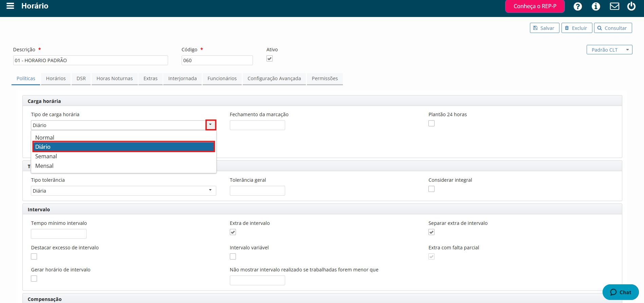Click the Tempo mínimo intervalo field
The image size is (644, 303).
[59, 234]
